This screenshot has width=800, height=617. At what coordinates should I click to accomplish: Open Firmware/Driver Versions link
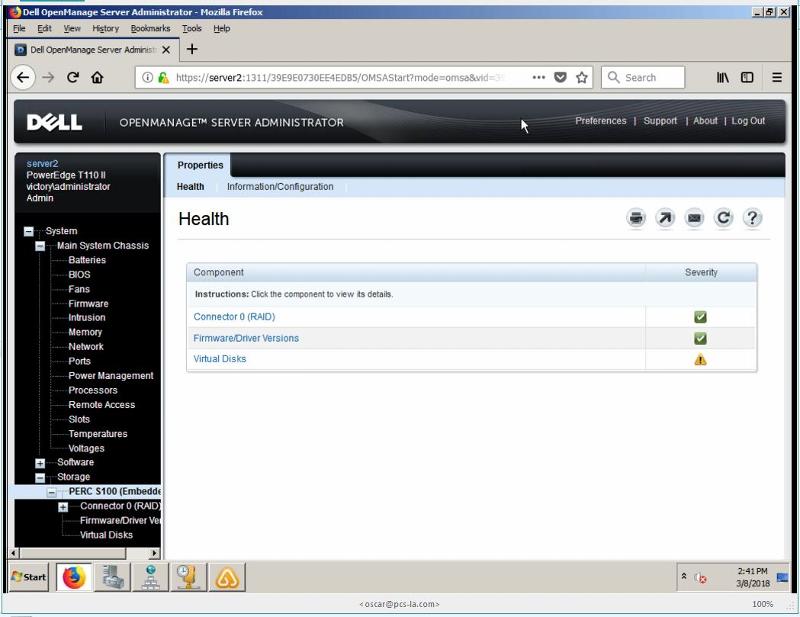click(x=246, y=338)
